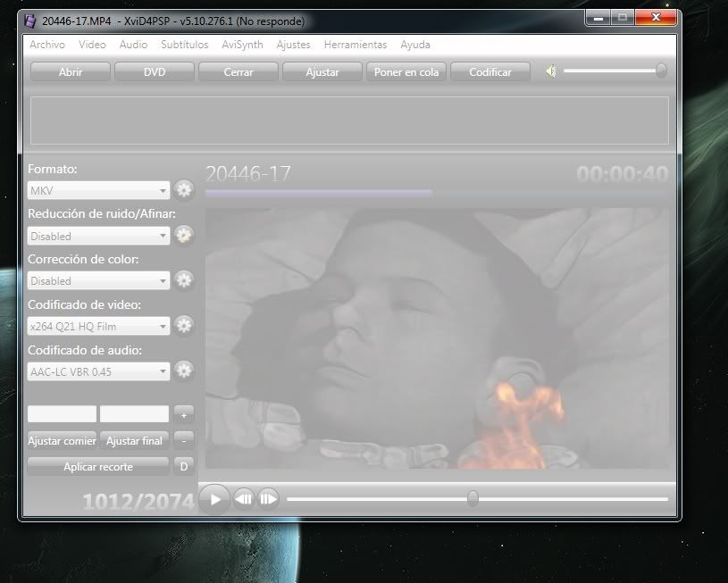This screenshot has height=583, width=728.
Task: Click Ajustar comienzo trim button
Action: click(x=62, y=440)
